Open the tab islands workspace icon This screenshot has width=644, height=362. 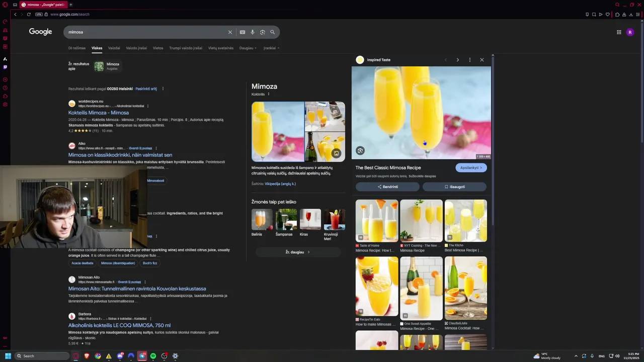pyautogui.click(x=15, y=5)
